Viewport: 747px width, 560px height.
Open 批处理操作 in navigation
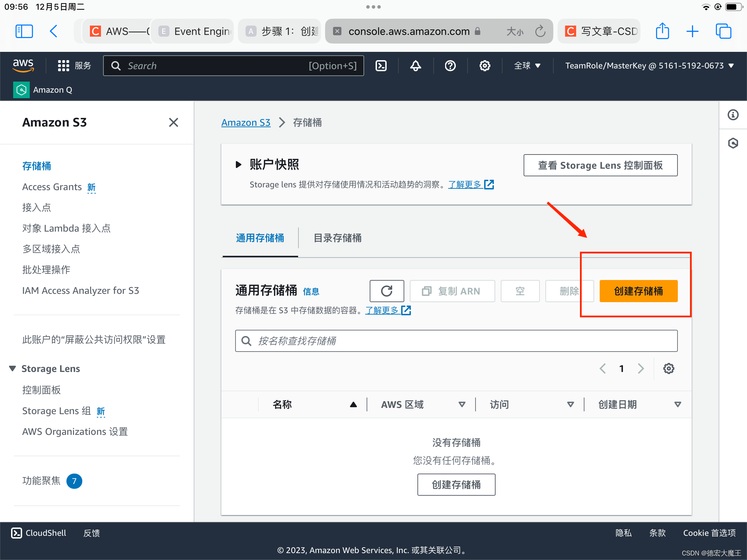tap(46, 270)
